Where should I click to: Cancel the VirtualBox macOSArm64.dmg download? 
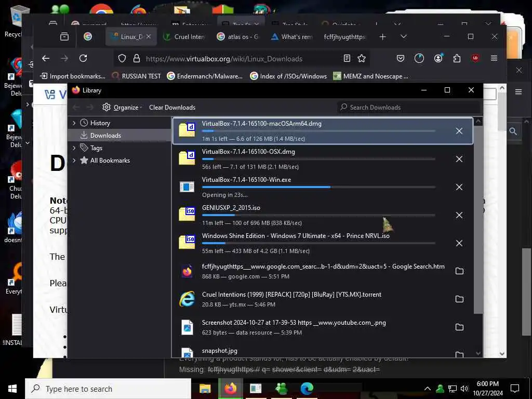459,131
